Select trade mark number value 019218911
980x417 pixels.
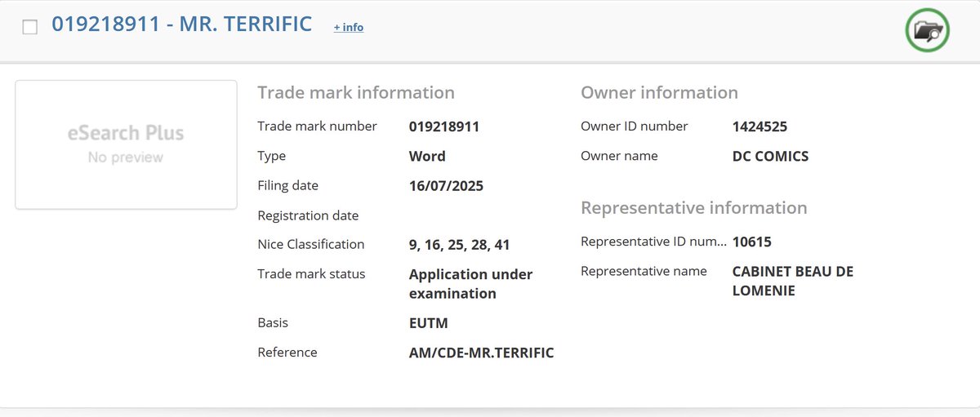[x=444, y=126]
